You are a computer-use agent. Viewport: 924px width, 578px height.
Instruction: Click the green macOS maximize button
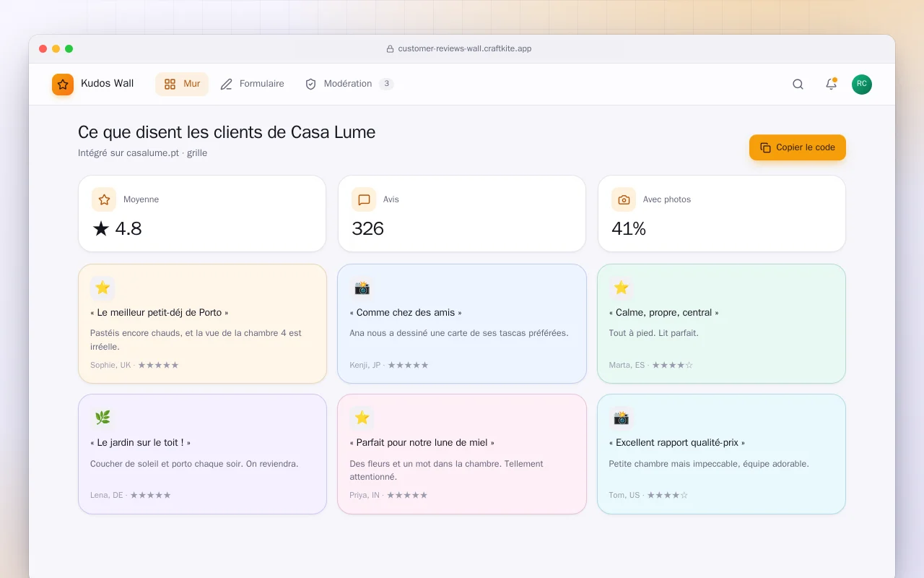point(69,49)
